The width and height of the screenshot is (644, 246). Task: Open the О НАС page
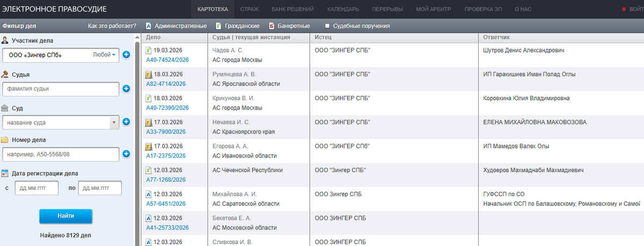click(x=523, y=9)
